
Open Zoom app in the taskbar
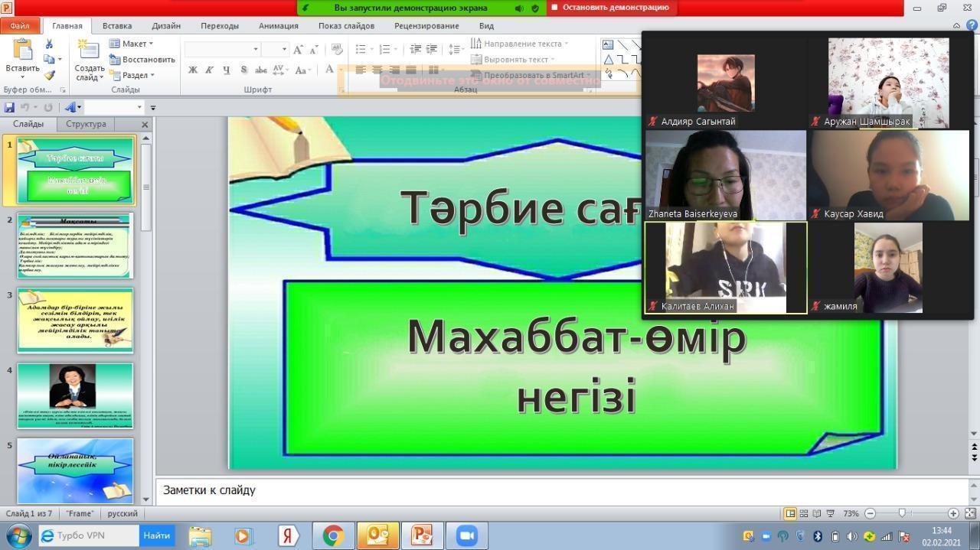pos(466,535)
